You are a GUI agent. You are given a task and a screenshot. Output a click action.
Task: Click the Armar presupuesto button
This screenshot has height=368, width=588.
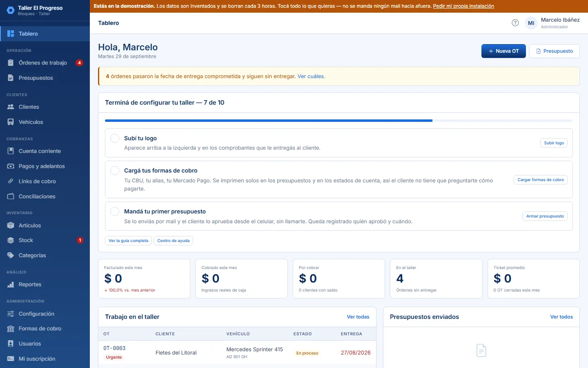(545, 216)
